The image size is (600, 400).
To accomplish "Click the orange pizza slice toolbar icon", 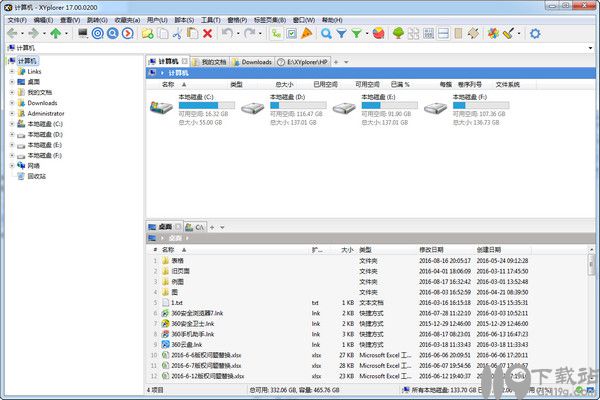I will (x=307, y=34).
